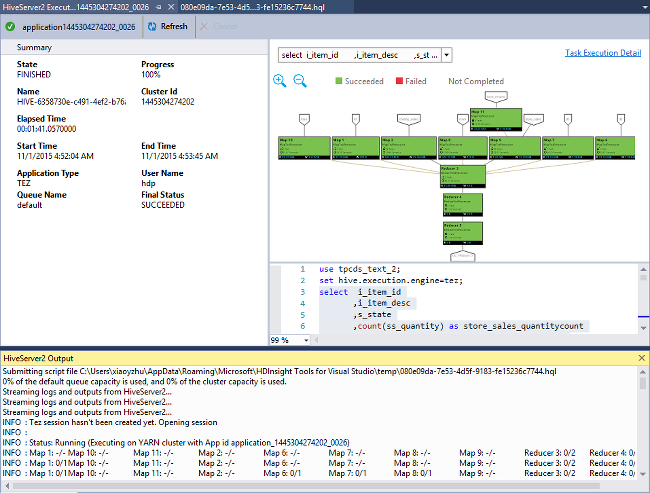Select the Map 10 node in graph
Image resolution: width=650 pixels, height=493 pixels.
(x=302, y=148)
